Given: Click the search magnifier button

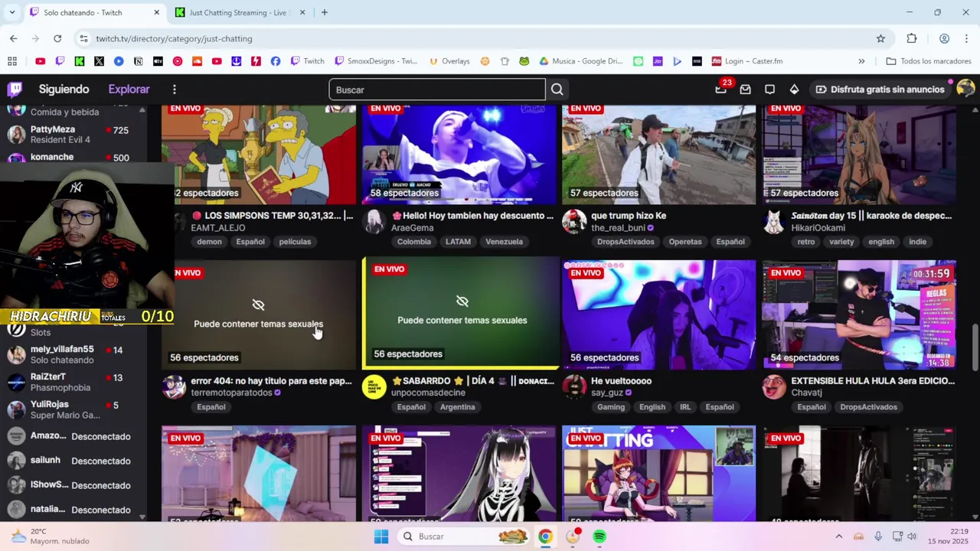Looking at the screenshot, I should coord(557,90).
